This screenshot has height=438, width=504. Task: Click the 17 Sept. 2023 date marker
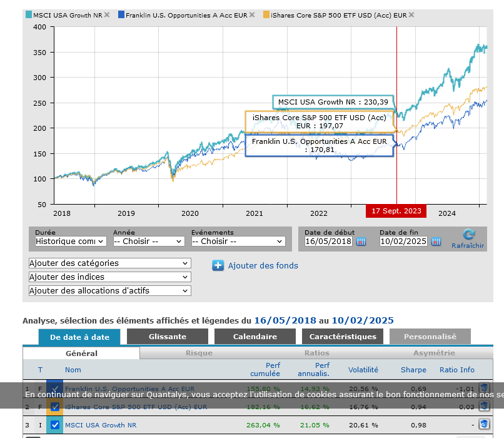point(396,211)
